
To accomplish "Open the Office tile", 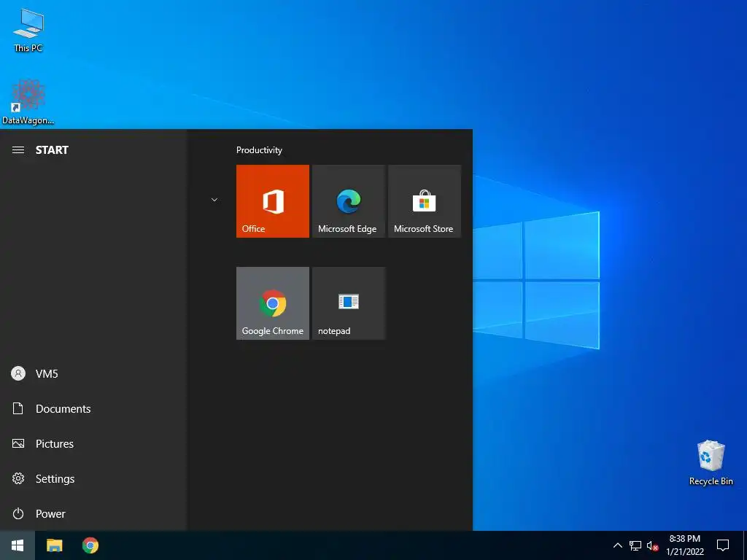I will click(x=273, y=201).
